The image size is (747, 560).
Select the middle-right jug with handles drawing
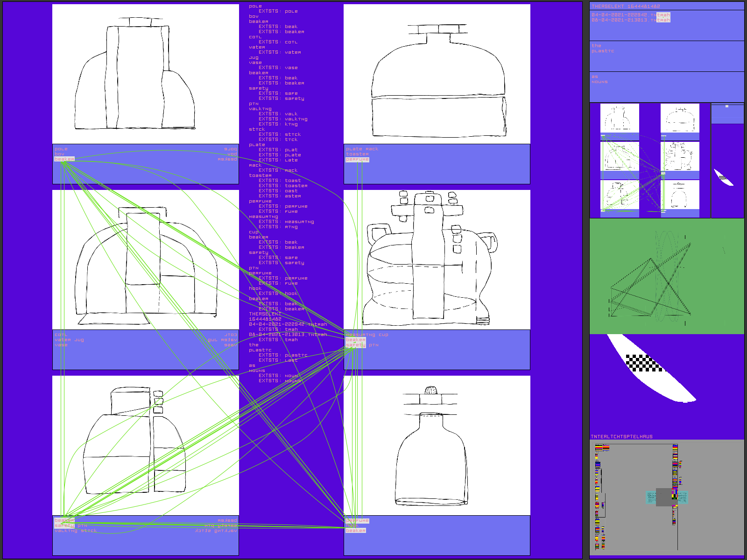click(437, 259)
